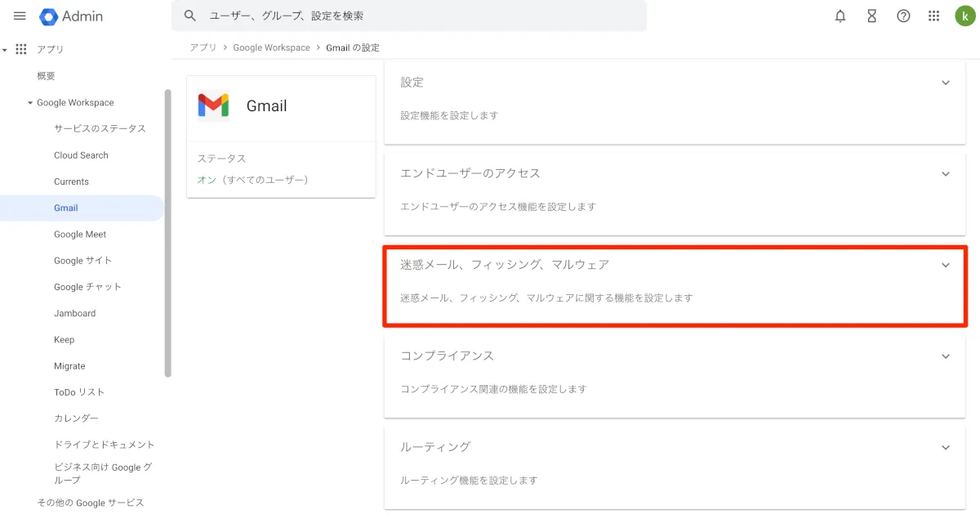Click the Gmail logo in the card
This screenshot has height=519, width=980.
(213, 105)
